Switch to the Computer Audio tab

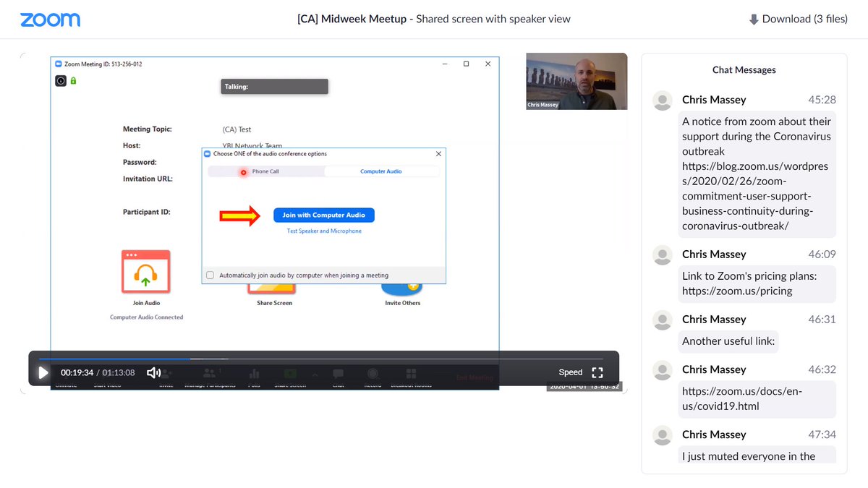coord(381,171)
